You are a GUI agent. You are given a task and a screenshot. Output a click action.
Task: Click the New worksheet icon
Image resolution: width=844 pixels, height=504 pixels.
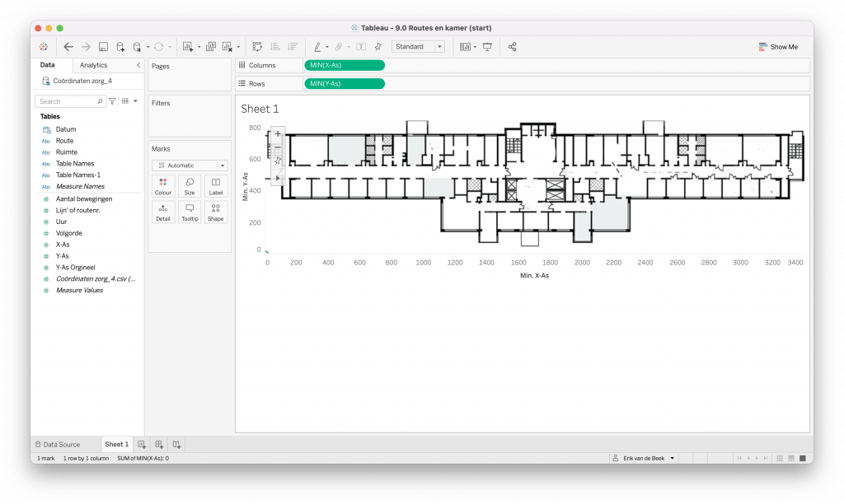[142, 445]
